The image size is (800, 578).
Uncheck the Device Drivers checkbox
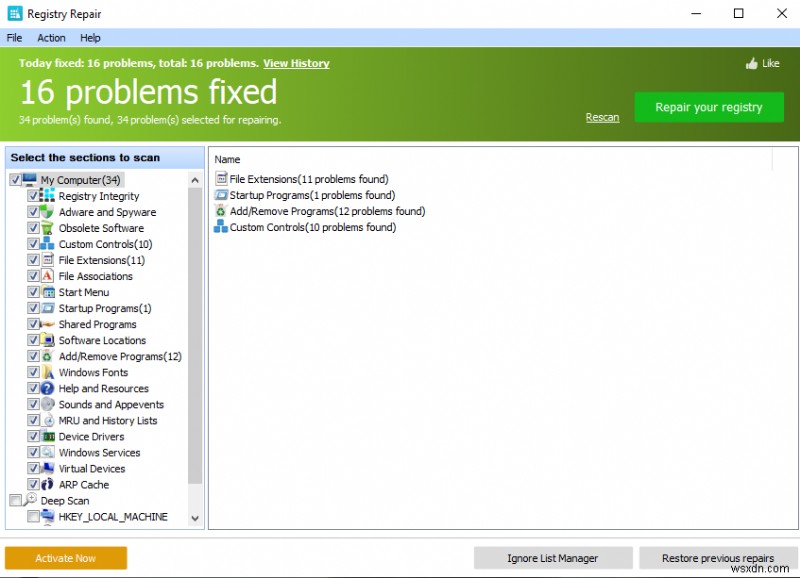coord(33,437)
